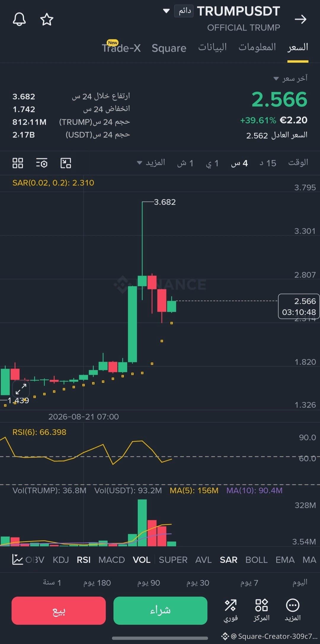Tap the RSI(6): 66.398 label

point(39,432)
